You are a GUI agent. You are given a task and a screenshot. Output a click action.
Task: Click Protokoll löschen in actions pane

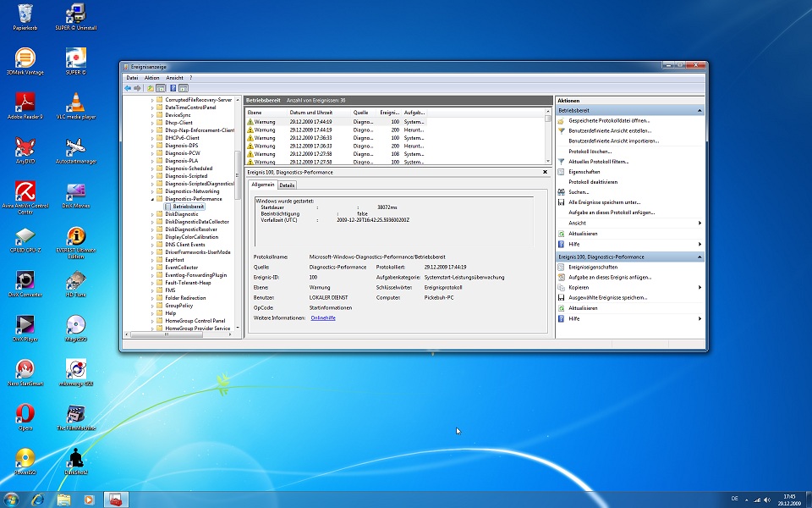coord(590,152)
